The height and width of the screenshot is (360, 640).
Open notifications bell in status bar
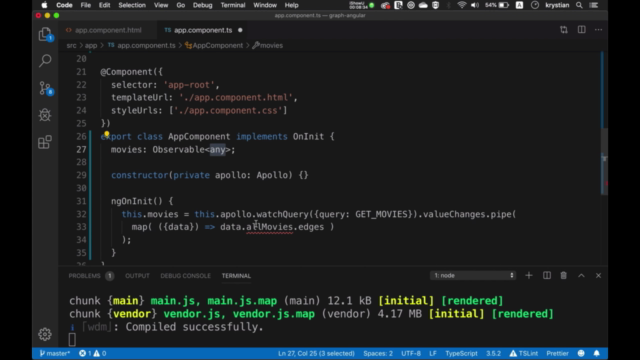[x=596, y=353]
